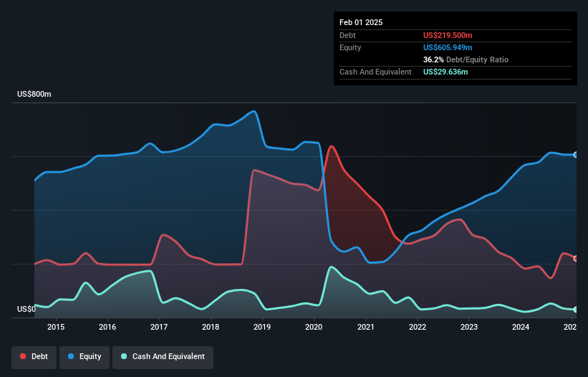This screenshot has width=588, height=377.
Task: Select the 2021 x-axis label
Action: (x=366, y=327)
